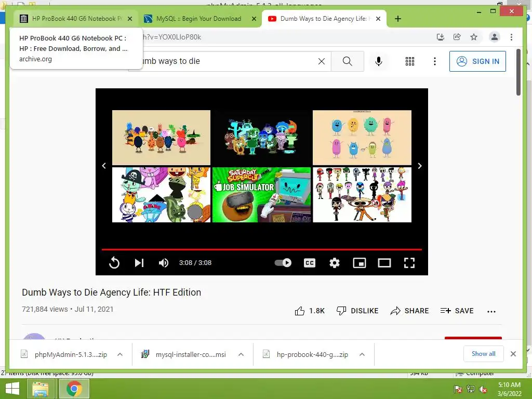Open the Chrome profile avatar
532x399 pixels.
coord(495,37)
